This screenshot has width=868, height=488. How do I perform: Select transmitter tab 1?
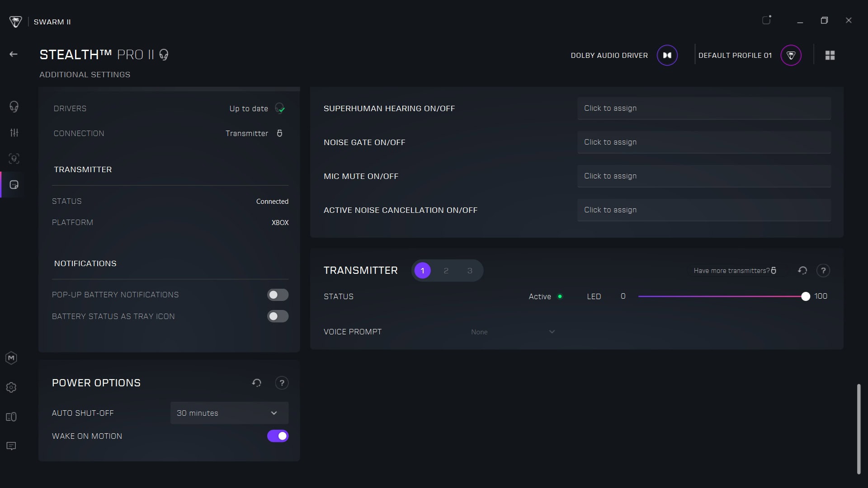pos(423,271)
